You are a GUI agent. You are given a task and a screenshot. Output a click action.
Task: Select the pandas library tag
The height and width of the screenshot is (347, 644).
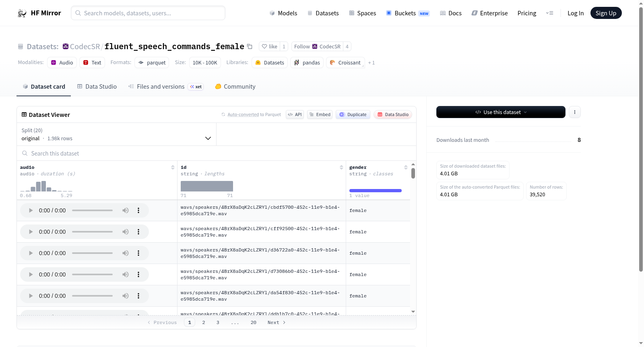click(307, 62)
